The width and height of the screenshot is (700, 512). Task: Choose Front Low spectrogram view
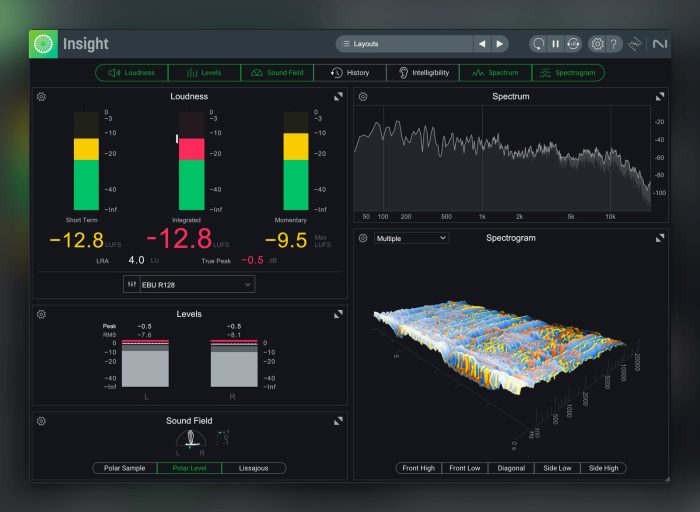(x=465, y=468)
